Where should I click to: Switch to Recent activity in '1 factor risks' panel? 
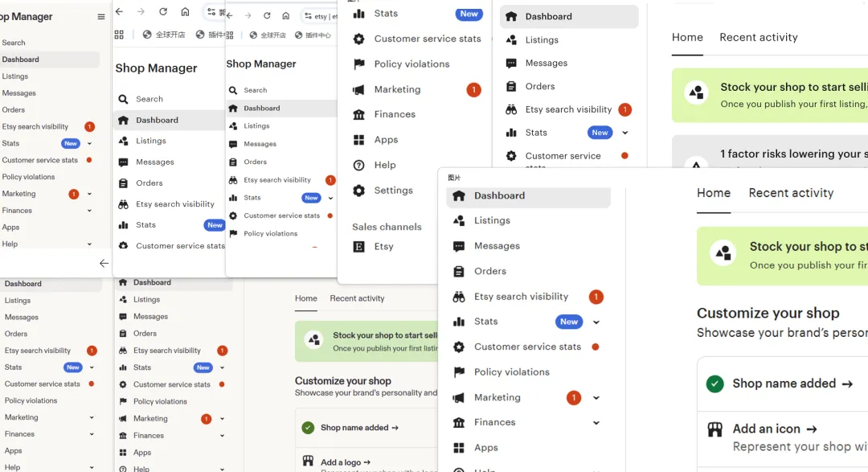(x=759, y=38)
